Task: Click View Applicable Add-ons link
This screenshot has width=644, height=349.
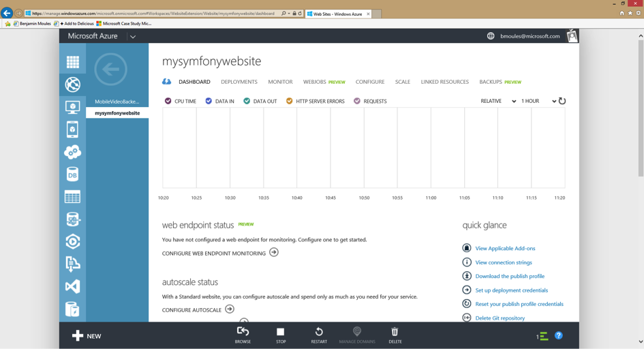Action: (x=505, y=248)
